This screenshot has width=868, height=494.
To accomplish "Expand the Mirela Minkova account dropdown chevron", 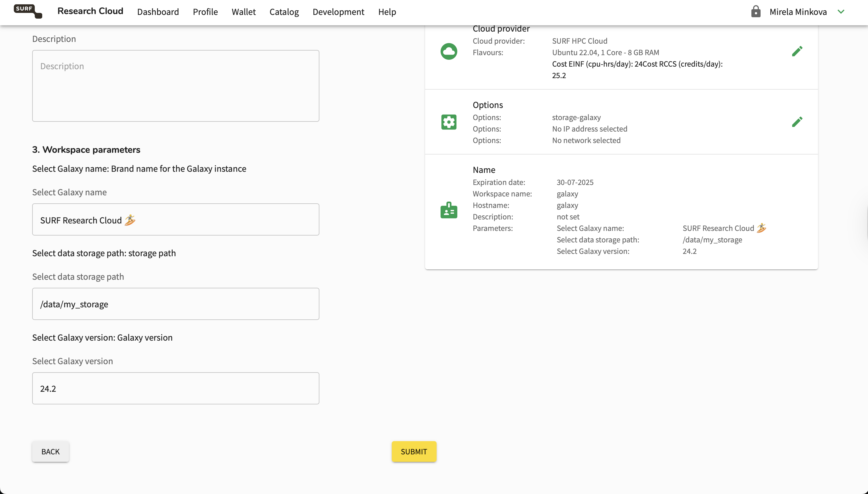I will [841, 11].
